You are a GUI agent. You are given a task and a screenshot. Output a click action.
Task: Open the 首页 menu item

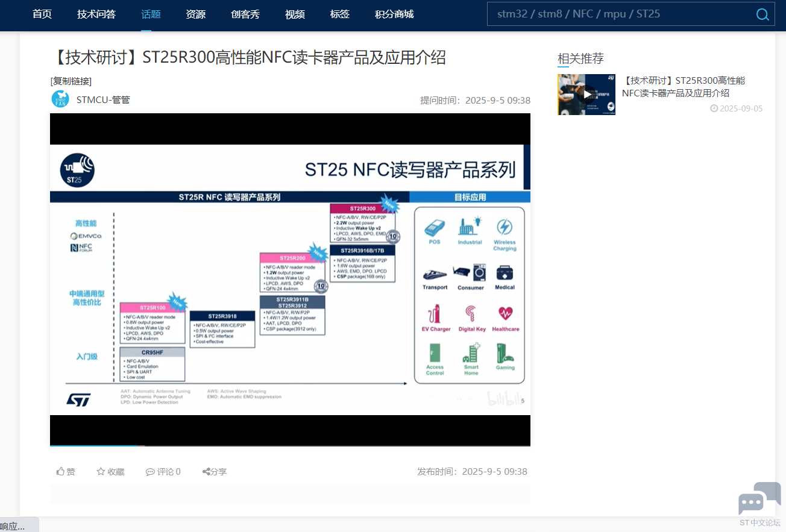[42, 14]
